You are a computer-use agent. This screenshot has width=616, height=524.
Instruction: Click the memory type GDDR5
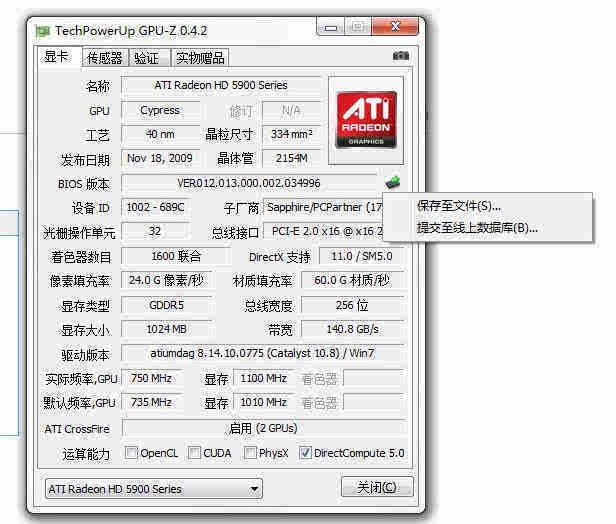(x=167, y=305)
